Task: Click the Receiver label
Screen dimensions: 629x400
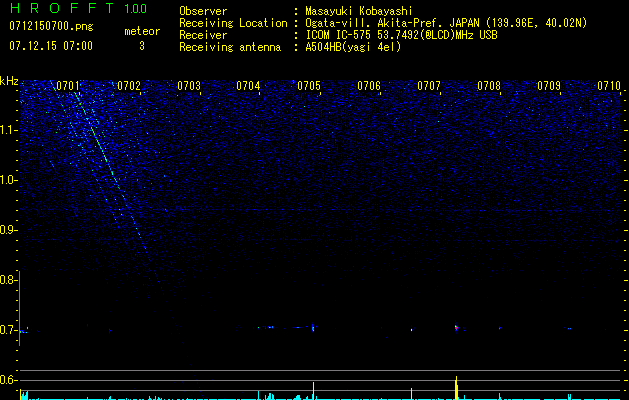Action: tap(203, 35)
